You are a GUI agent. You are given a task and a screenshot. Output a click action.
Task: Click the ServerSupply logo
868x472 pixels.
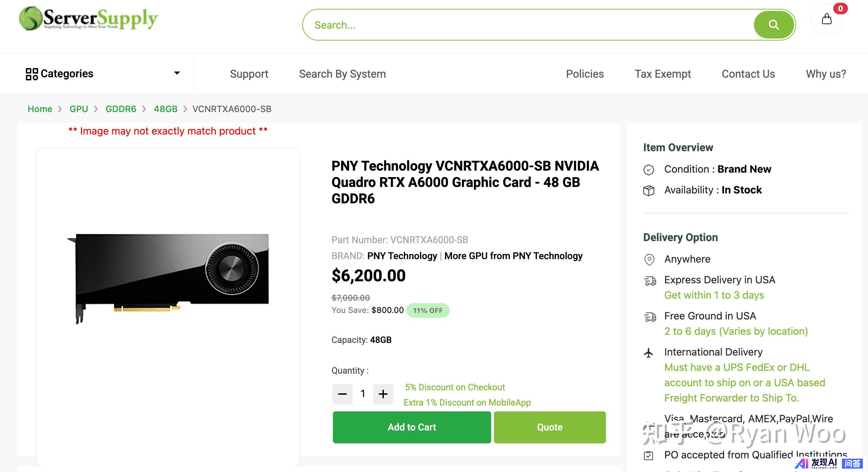89,19
